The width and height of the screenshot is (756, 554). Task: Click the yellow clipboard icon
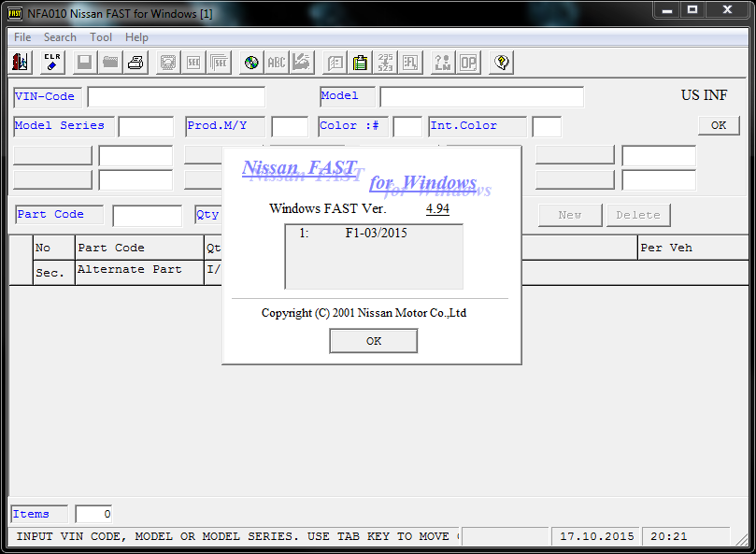click(360, 63)
